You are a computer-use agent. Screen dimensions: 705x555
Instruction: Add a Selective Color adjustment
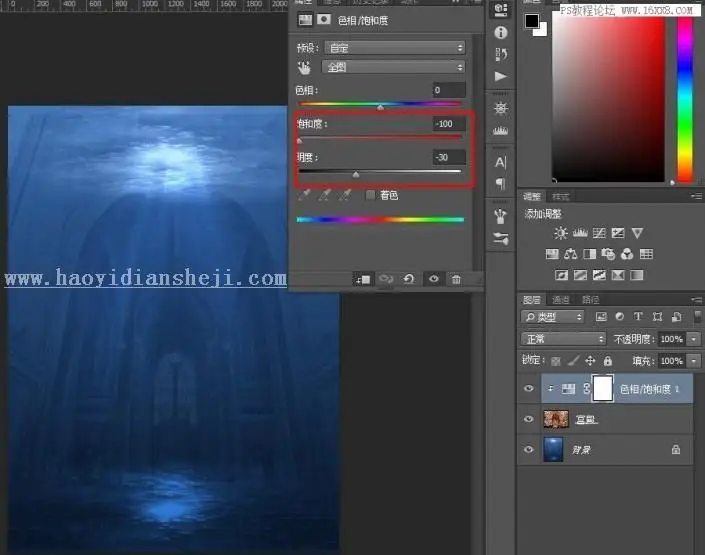point(618,275)
